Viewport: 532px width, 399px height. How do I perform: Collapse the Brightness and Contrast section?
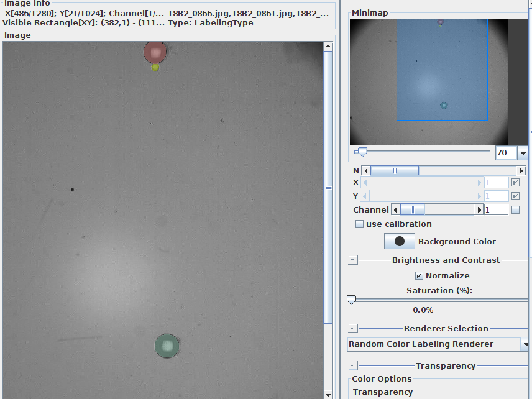(352, 260)
